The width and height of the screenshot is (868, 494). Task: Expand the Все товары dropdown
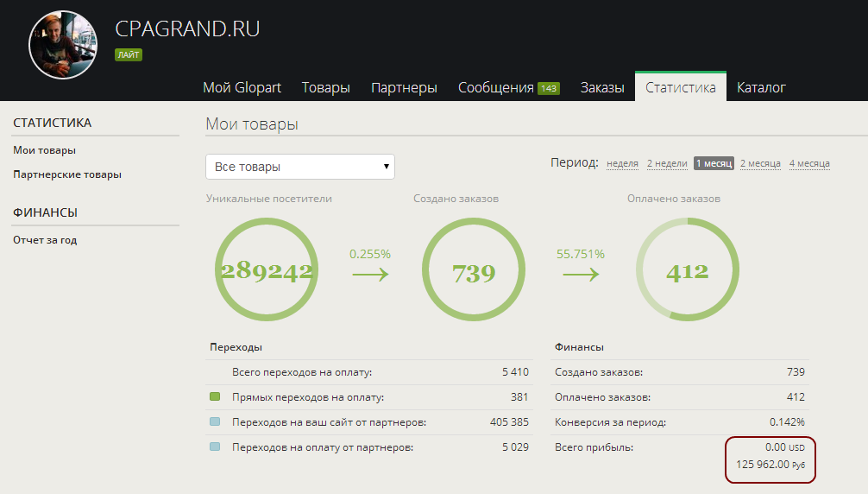click(x=300, y=167)
